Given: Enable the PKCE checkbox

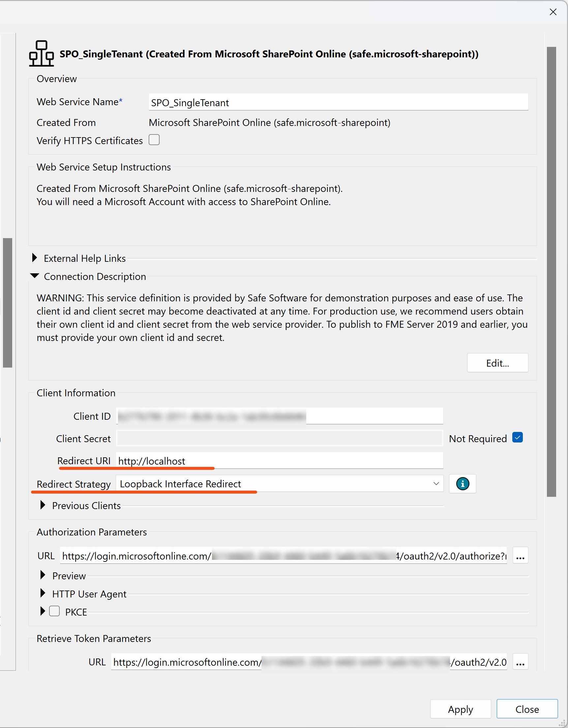Looking at the screenshot, I should [x=54, y=611].
